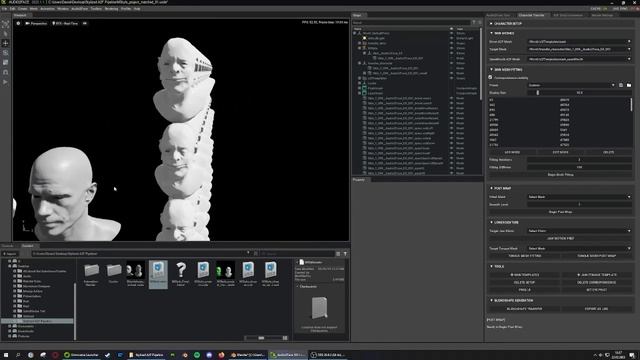Toggle Correspondence visibility checkbox
Viewport: 640px width, 360px height.
pyautogui.click(x=490, y=78)
